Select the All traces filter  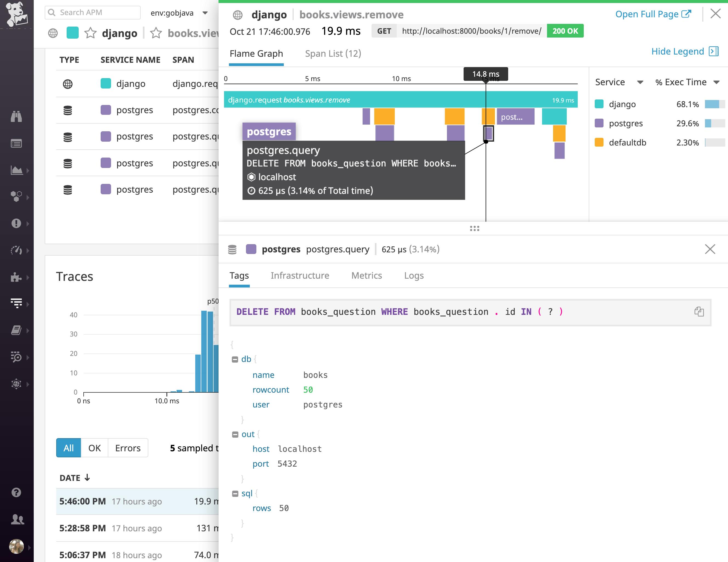pos(68,448)
